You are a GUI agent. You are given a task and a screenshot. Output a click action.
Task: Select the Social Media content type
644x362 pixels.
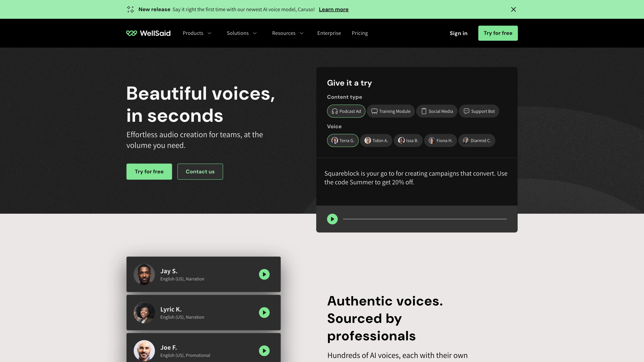437,111
